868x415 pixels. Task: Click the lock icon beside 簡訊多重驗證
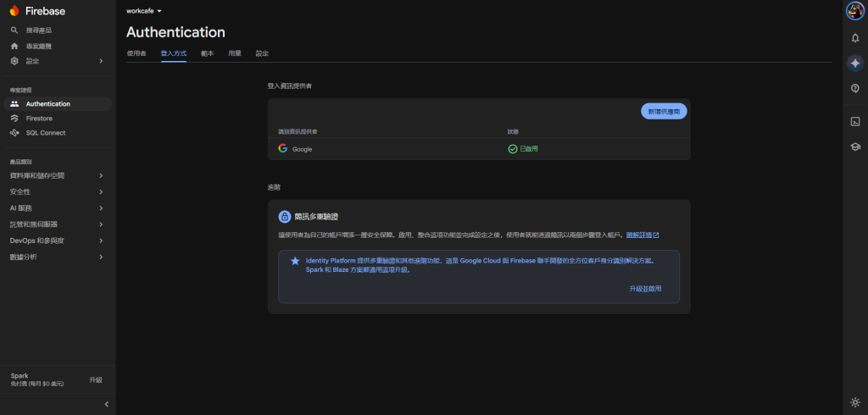pos(285,216)
